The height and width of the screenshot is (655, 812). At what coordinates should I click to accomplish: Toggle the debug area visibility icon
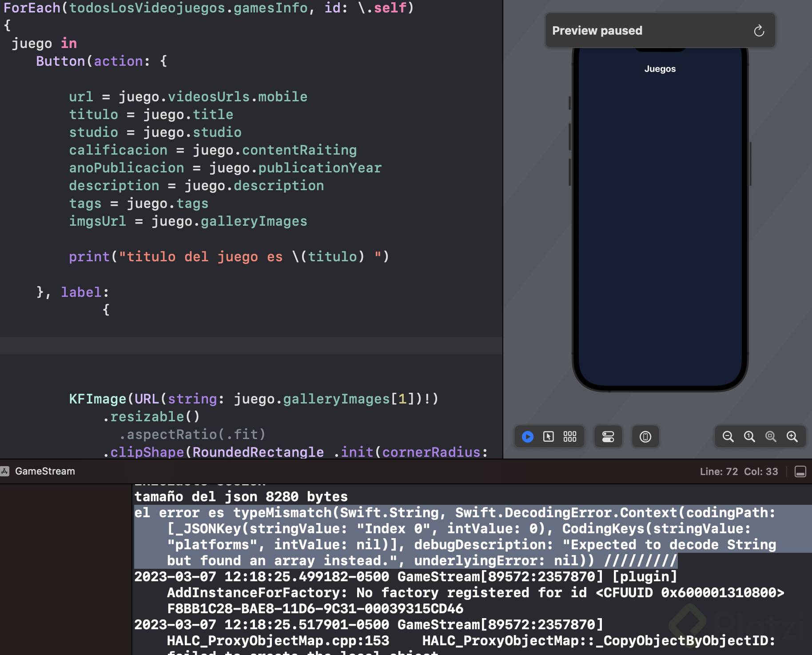point(800,471)
